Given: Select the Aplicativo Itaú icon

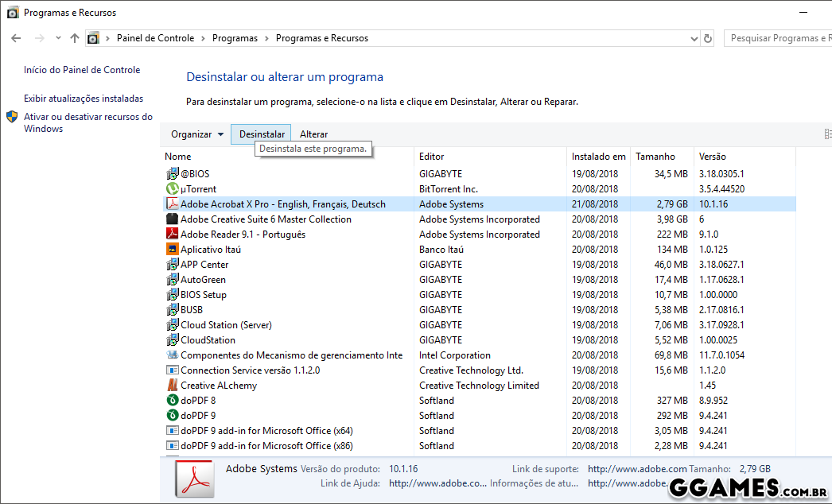Looking at the screenshot, I should click(172, 250).
